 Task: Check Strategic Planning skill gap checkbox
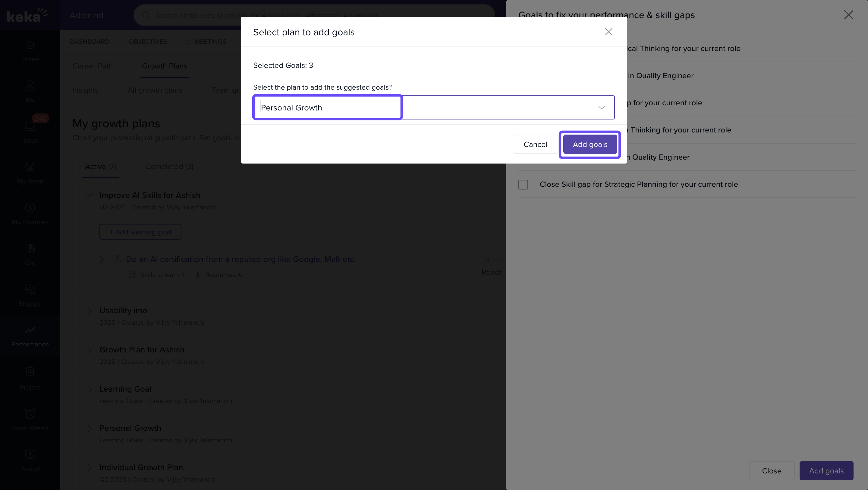[x=523, y=184]
